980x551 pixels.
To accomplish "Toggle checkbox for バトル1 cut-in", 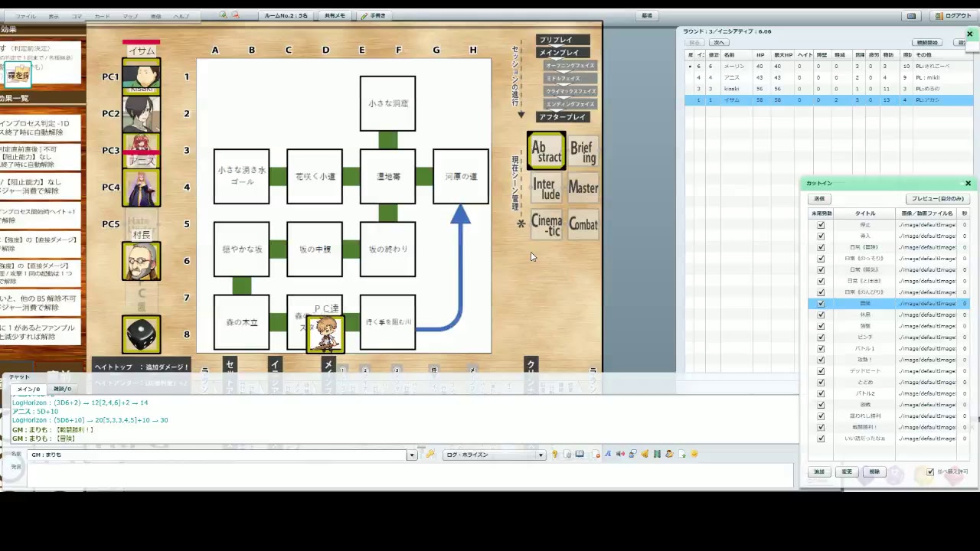I will (821, 348).
